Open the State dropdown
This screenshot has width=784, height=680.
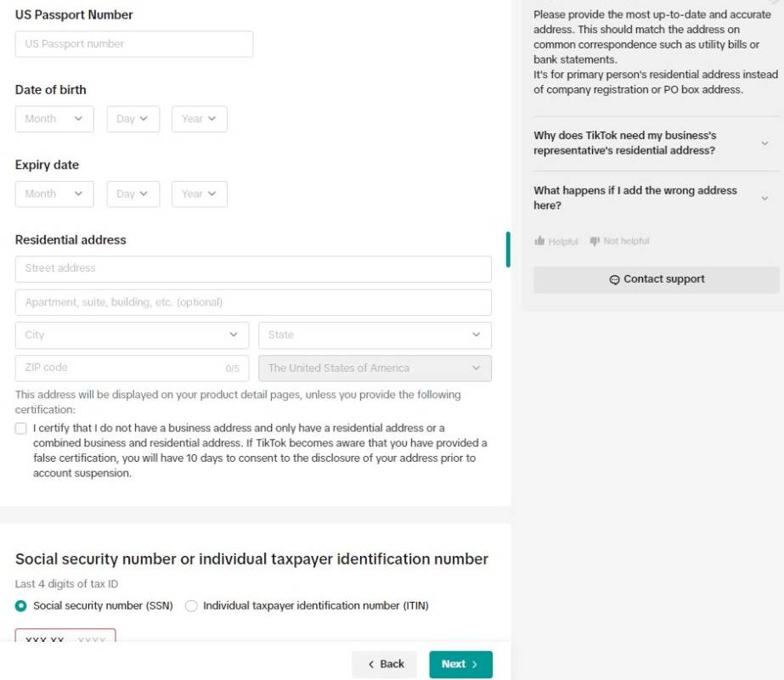pyautogui.click(x=375, y=335)
